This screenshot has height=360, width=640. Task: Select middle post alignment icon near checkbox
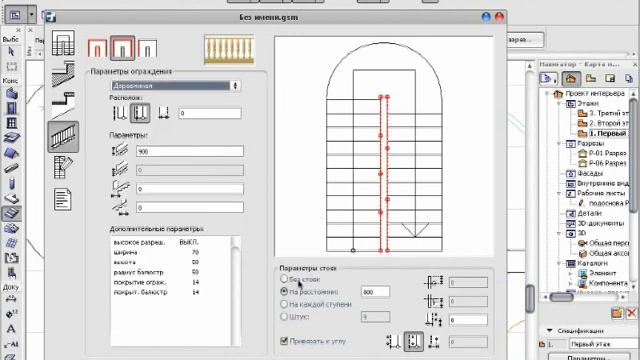413,342
